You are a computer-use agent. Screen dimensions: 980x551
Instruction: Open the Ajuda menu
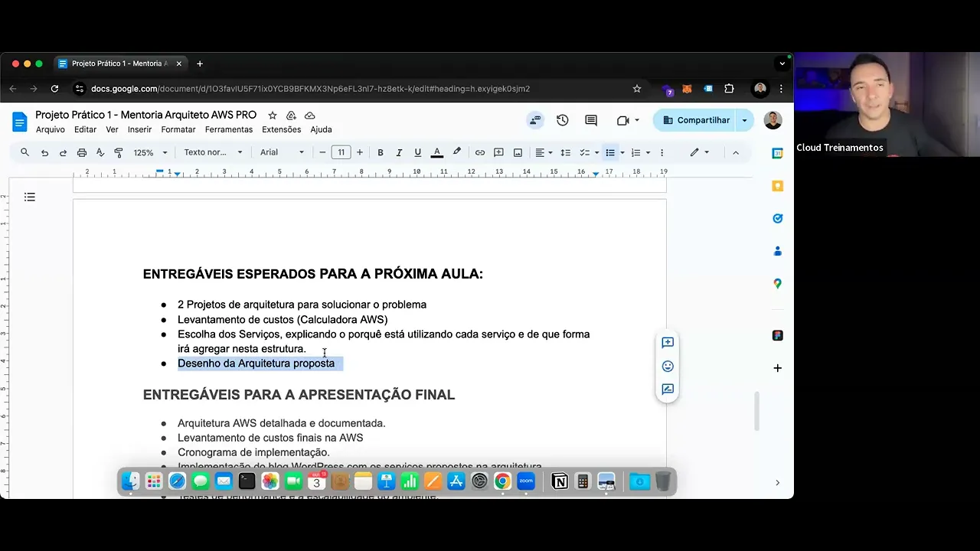(321, 129)
